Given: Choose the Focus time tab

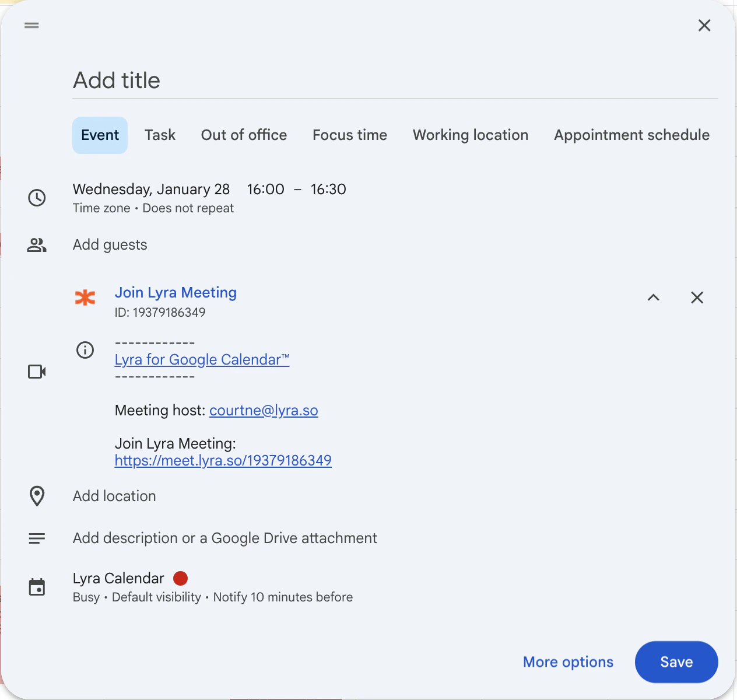Looking at the screenshot, I should click(350, 135).
